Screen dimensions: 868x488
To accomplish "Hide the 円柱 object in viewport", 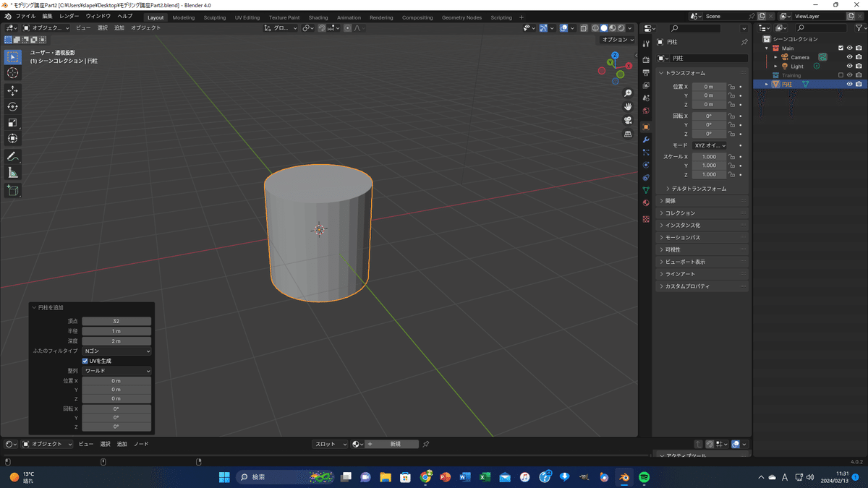I will coord(850,84).
